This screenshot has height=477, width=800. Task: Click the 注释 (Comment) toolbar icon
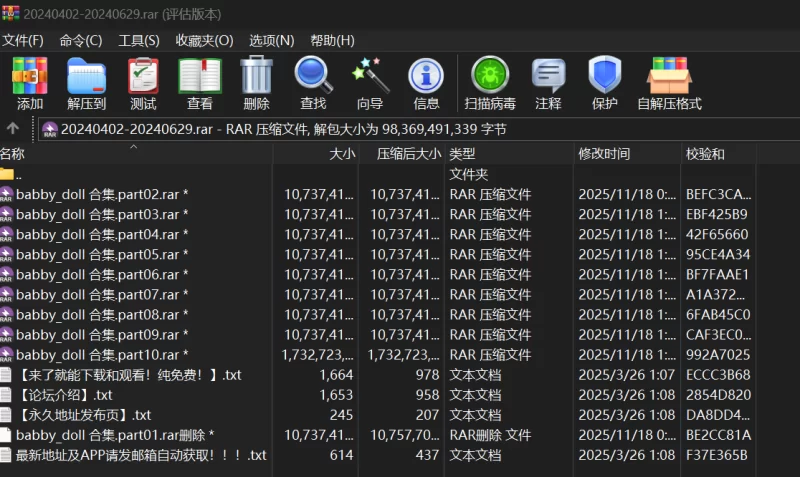coord(548,82)
